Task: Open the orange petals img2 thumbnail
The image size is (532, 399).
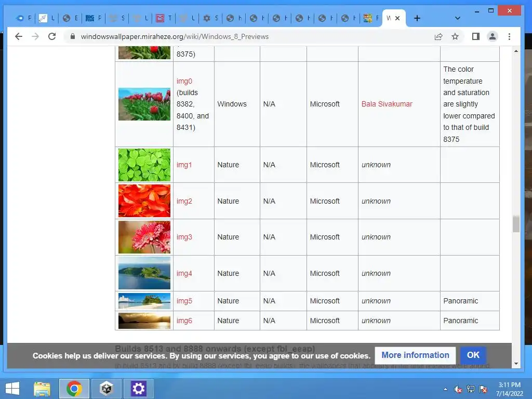Action: click(x=144, y=201)
